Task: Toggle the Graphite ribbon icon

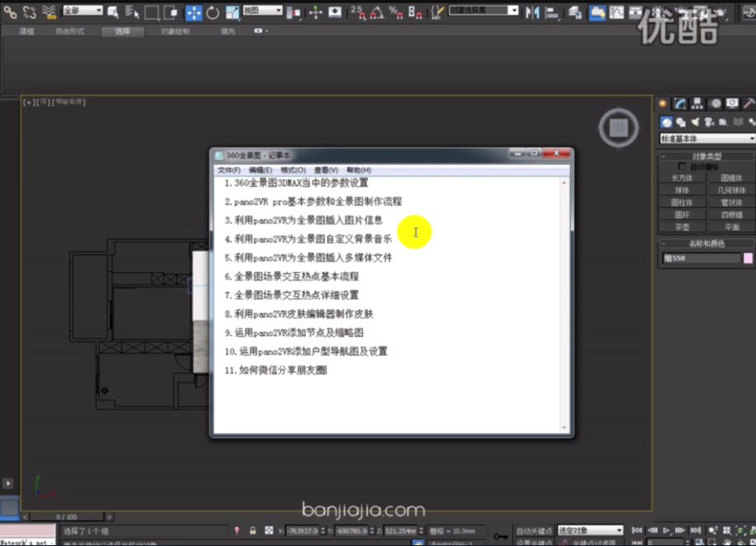Action: 598,12
